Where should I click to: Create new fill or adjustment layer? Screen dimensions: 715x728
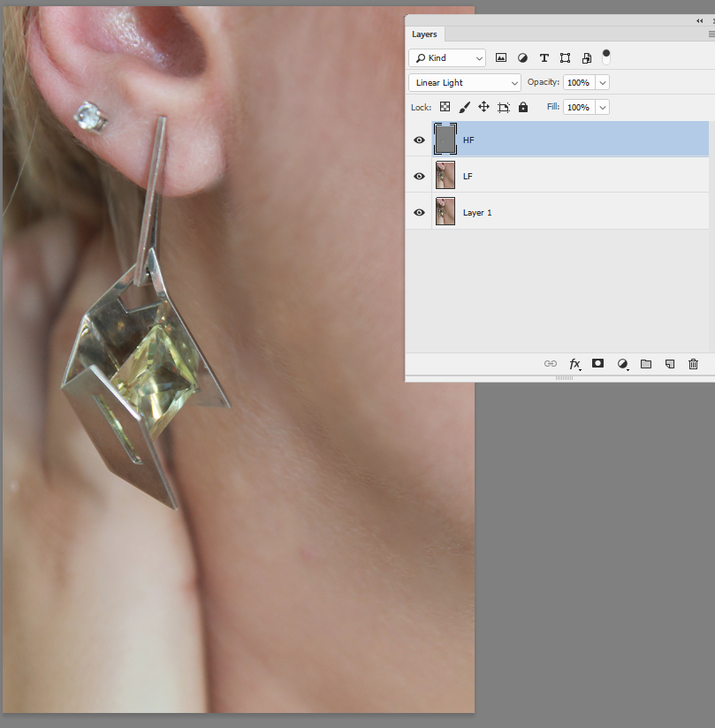622,364
